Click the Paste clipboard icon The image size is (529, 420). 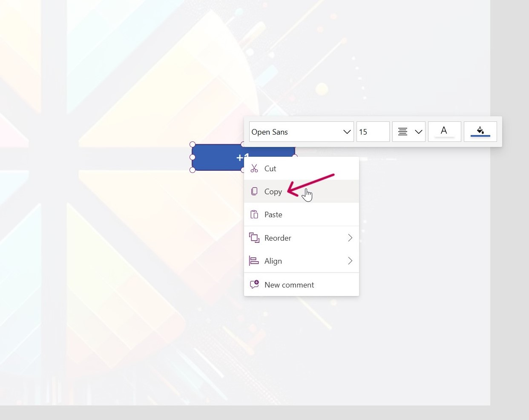pos(254,214)
